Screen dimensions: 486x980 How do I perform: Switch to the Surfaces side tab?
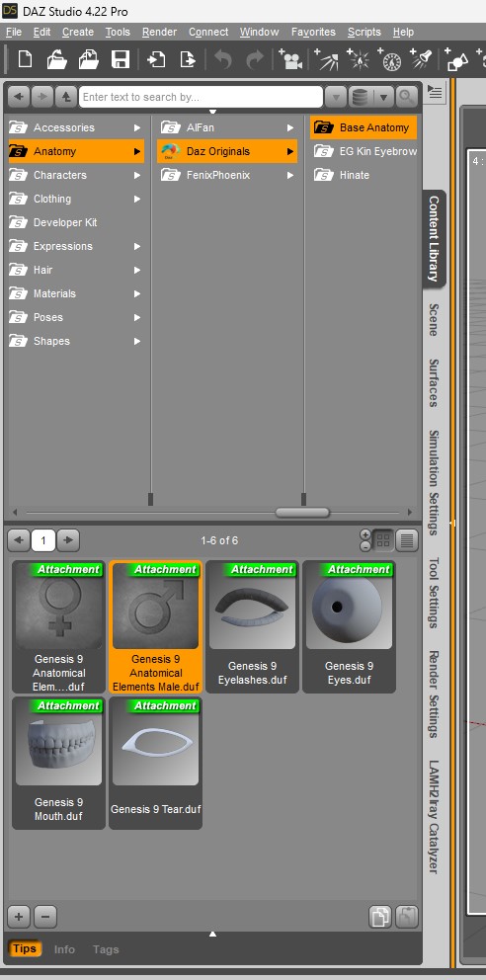pos(433,382)
